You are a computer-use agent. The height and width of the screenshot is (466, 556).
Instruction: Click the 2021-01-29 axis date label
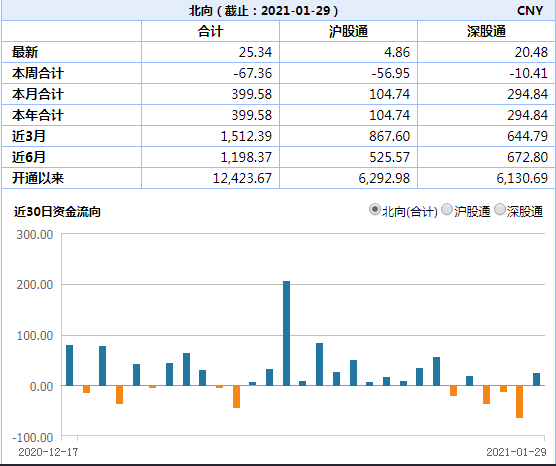pyautogui.click(x=516, y=452)
